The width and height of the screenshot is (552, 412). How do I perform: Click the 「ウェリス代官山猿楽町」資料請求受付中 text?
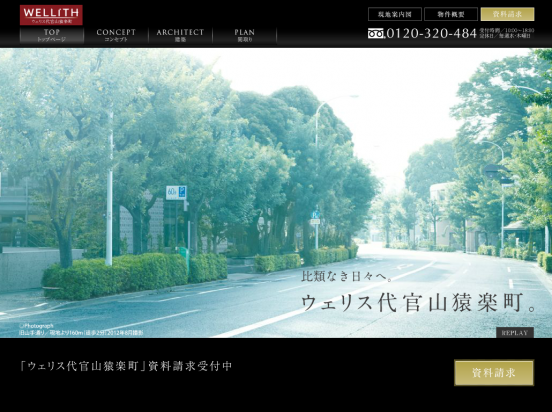pos(126,366)
